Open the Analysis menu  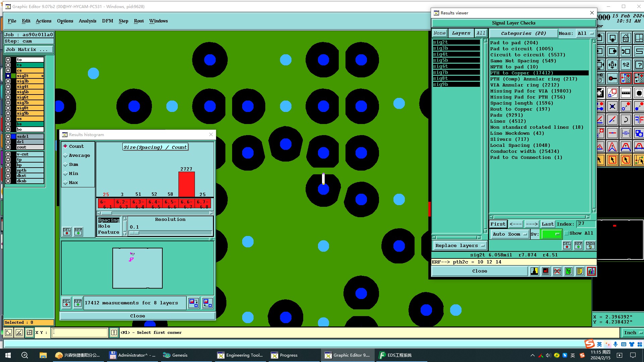tap(87, 21)
